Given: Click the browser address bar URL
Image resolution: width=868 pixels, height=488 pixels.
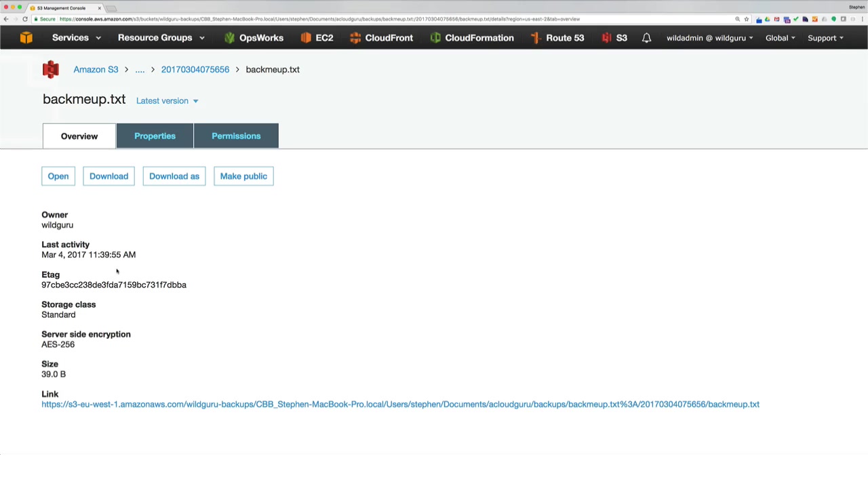Looking at the screenshot, I should (x=319, y=19).
